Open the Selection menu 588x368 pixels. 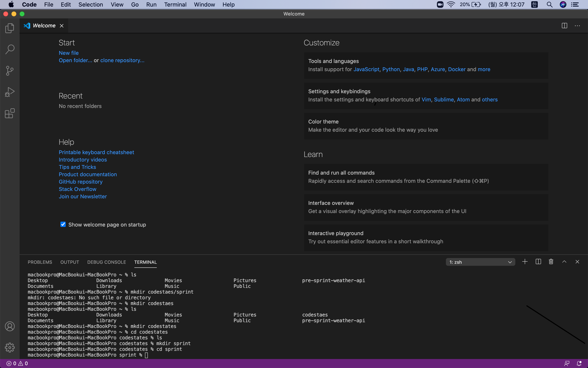pyautogui.click(x=91, y=5)
